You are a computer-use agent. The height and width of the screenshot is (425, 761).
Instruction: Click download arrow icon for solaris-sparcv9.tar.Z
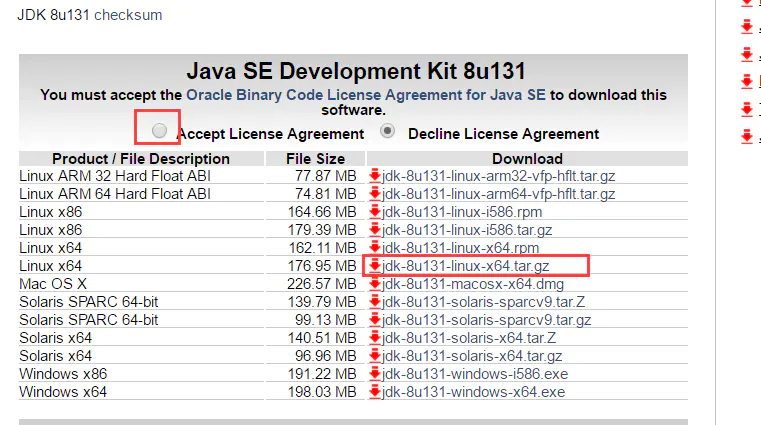tap(375, 302)
